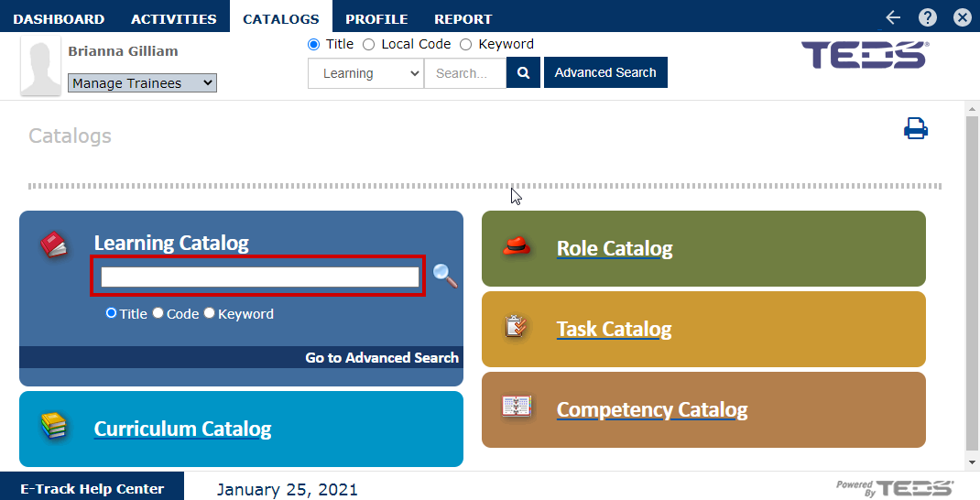Image resolution: width=980 pixels, height=500 pixels.
Task: Click the header search magnifier button
Action: click(523, 72)
